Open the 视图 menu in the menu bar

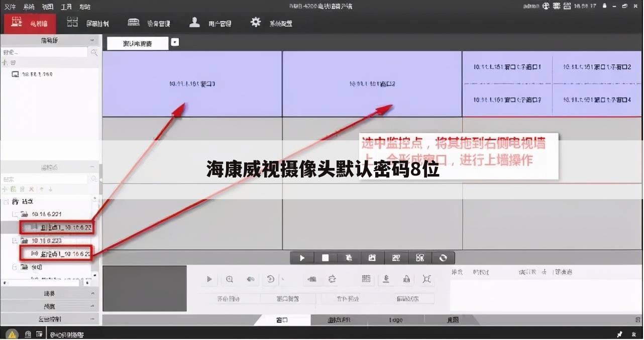click(48, 7)
